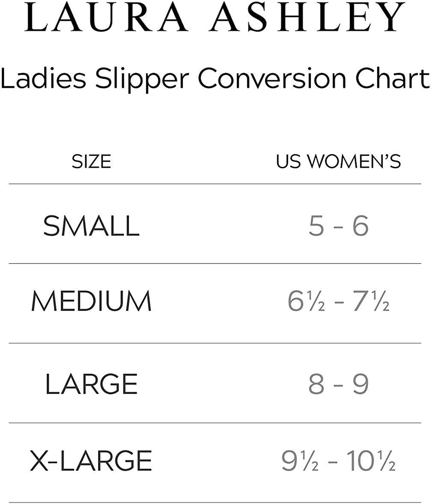
Task: Click the word Conversion in the subtitle
Action: tap(272, 78)
